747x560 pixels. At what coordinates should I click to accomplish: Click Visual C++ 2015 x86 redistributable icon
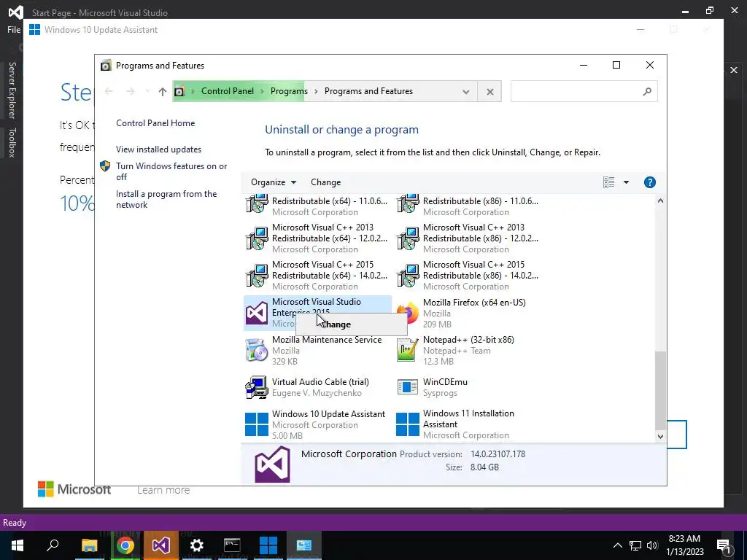[408, 276]
